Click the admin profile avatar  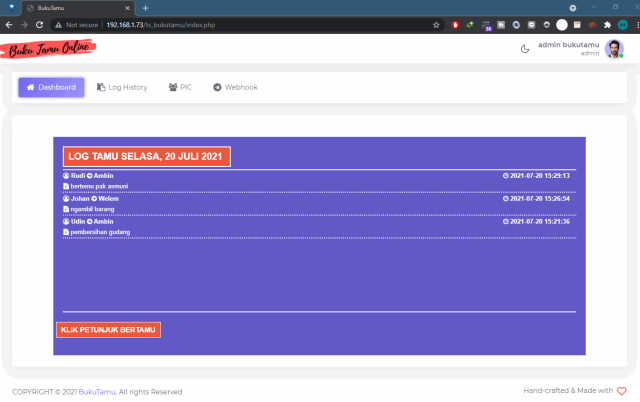614,49
